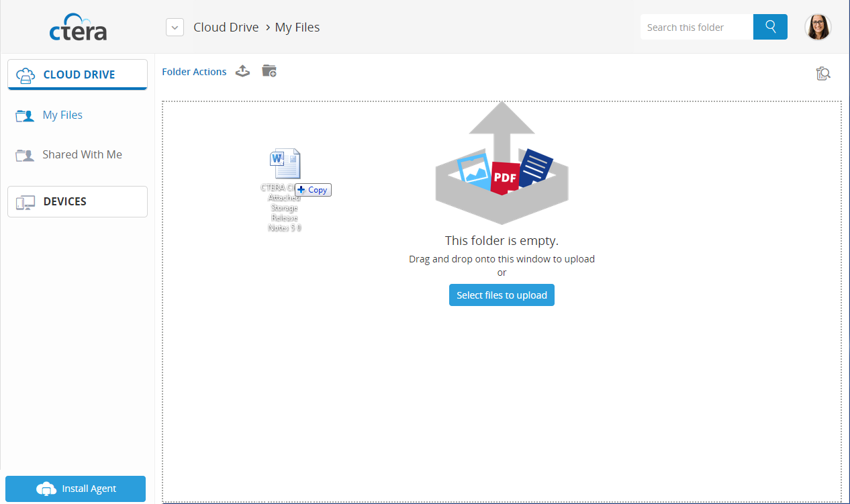The width and height of the screenshot is (850, 504).
Task: Click the Install Agent button
Action: click(x=75, y=489)
